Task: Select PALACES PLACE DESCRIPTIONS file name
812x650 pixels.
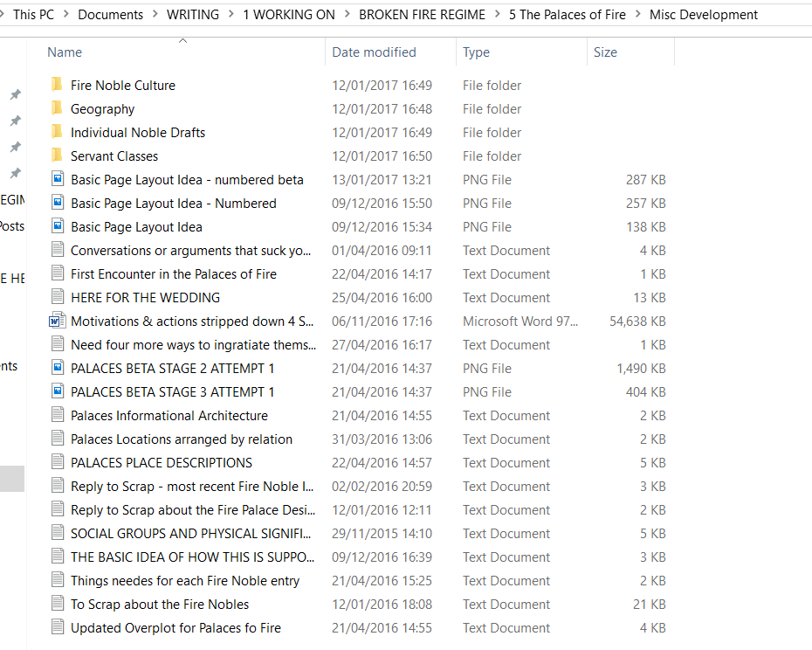Action: tap(161, 462)
